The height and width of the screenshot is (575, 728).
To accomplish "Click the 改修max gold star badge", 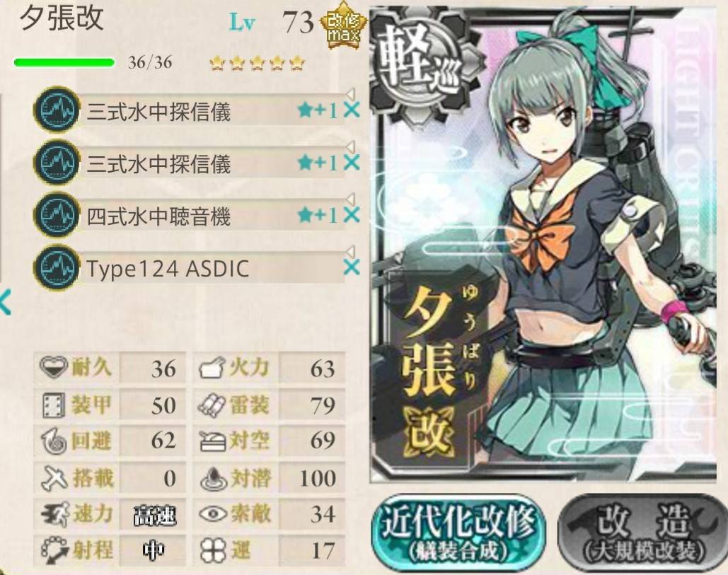I will point(344,26).
